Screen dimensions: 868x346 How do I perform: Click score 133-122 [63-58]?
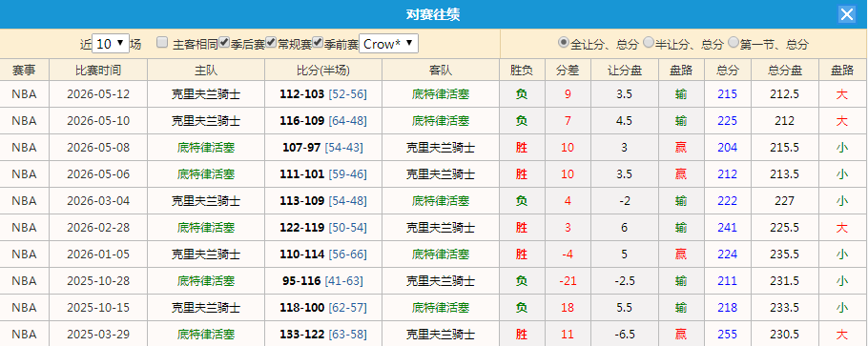(323, 335)
